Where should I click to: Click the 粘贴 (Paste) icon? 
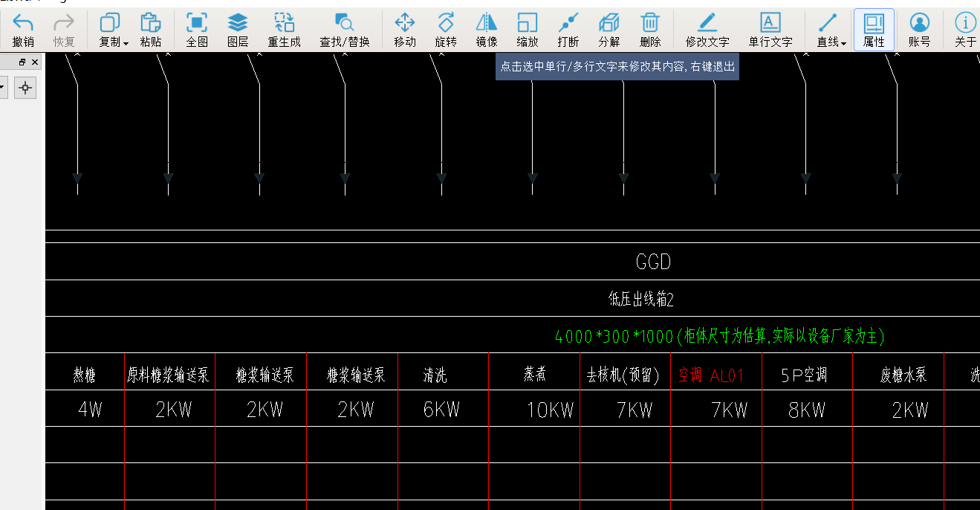[x=150, y=30]
